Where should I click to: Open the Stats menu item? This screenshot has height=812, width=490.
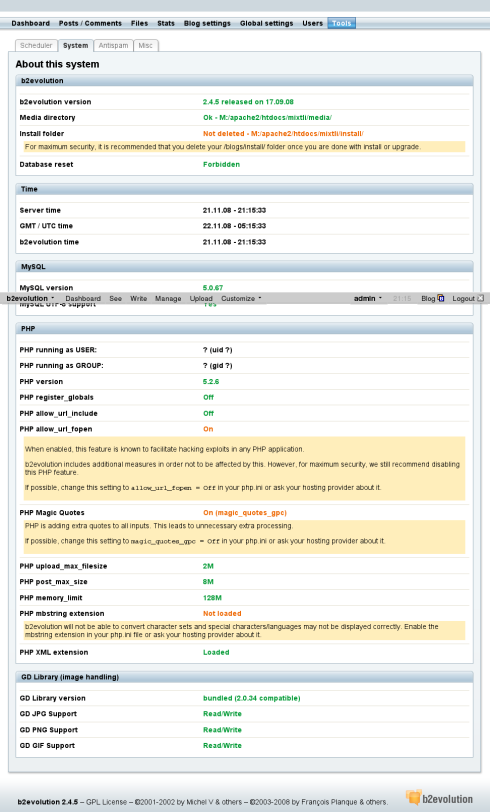(166, 23)
